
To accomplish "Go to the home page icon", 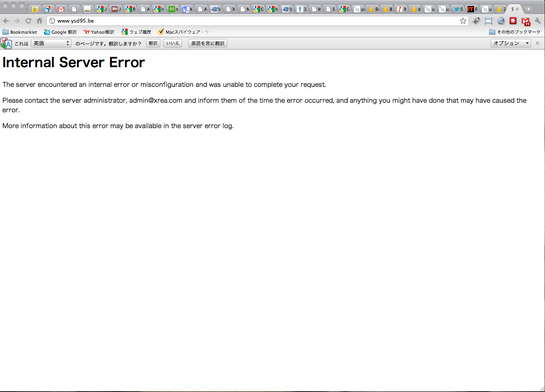I will pyautogui.click(x=39, y=21).
